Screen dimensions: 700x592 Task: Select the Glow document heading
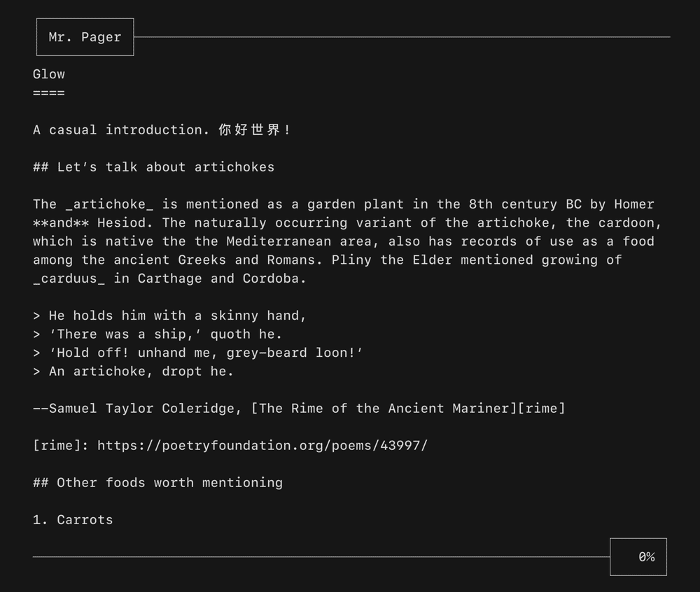48,73
